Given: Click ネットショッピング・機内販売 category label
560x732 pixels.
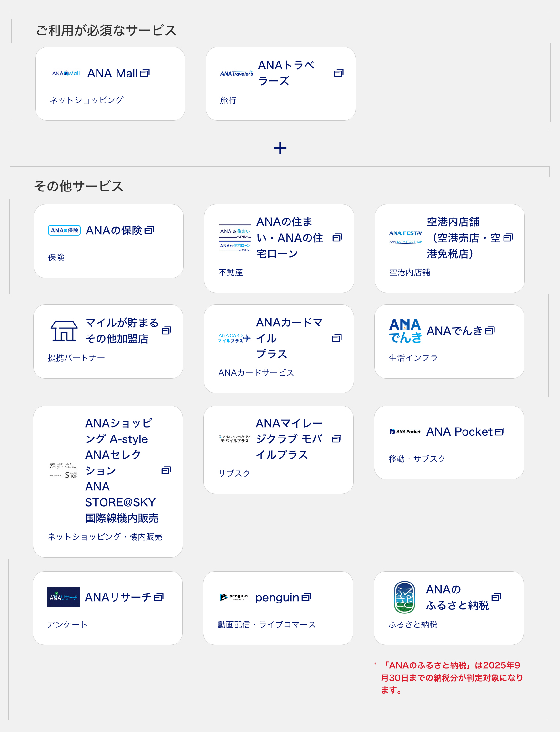Looking at the screenshot, I should tap(105, 537).
